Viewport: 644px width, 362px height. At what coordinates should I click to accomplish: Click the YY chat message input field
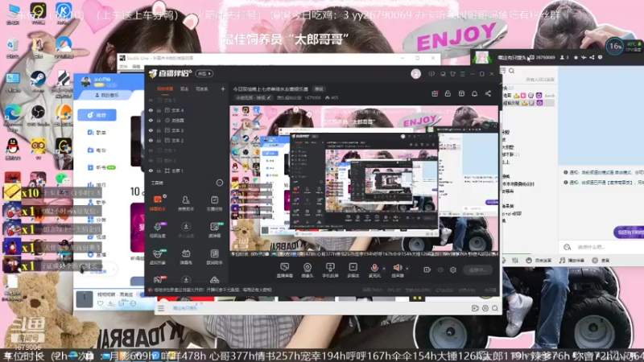click(601, 247)
